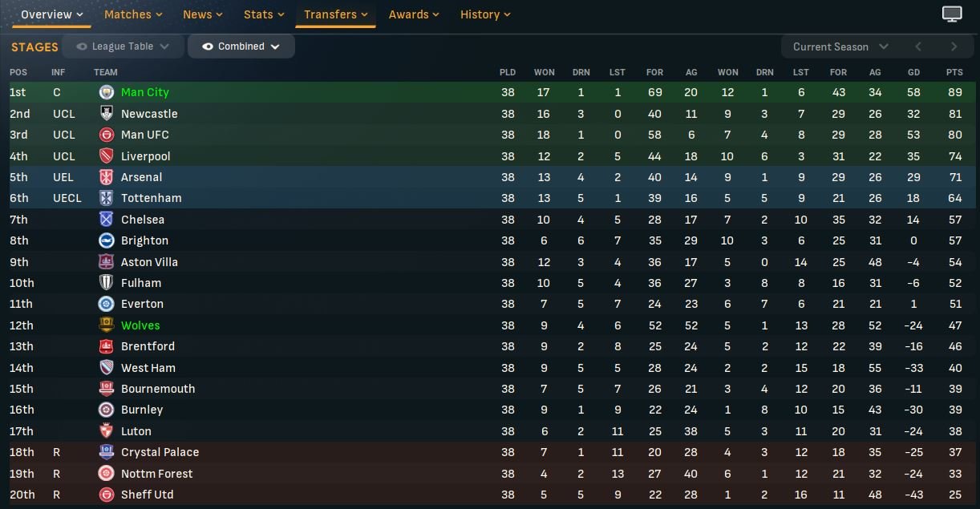This screenshot has width=980, height=509.
Task: Open the League Table dropdown
Action: point(164,46)
